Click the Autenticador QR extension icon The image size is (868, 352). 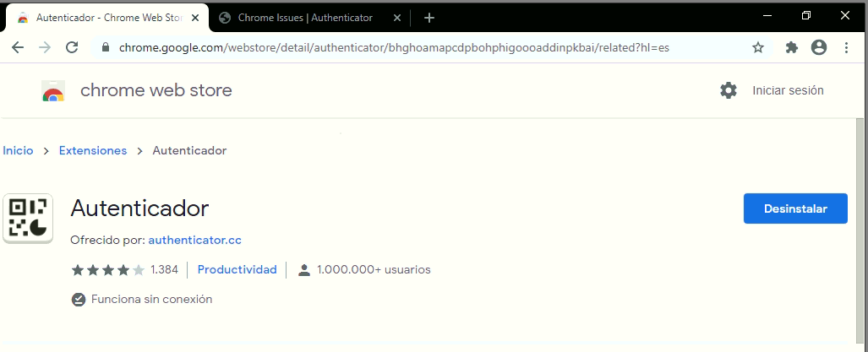pyautogui.click(x=28, y=219)
